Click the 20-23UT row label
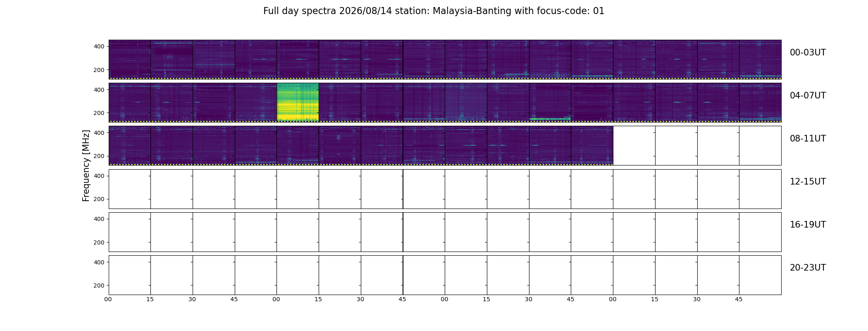 [x=808, y=268]
